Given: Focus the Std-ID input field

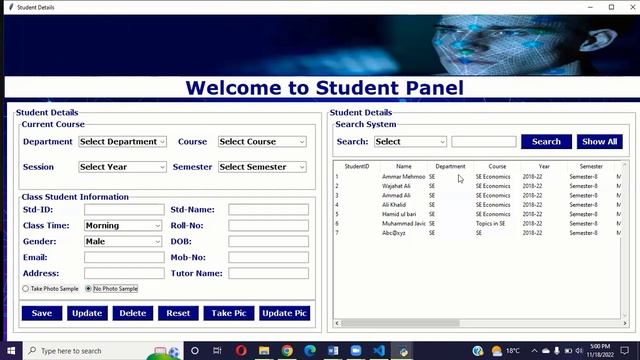Looking at the screenshot, I should pyautogui.click(x=124, y=209).
